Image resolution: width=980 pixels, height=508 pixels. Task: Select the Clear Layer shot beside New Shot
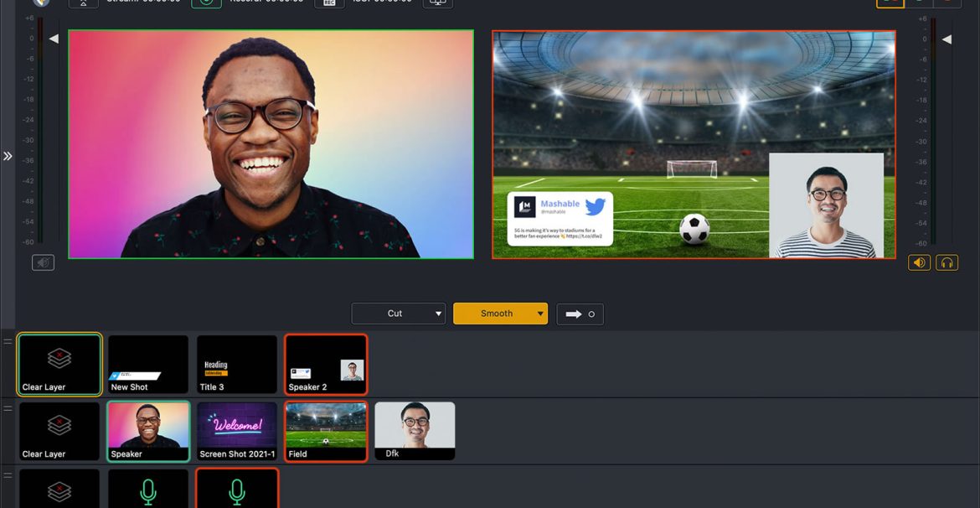(x=59, y=365)
